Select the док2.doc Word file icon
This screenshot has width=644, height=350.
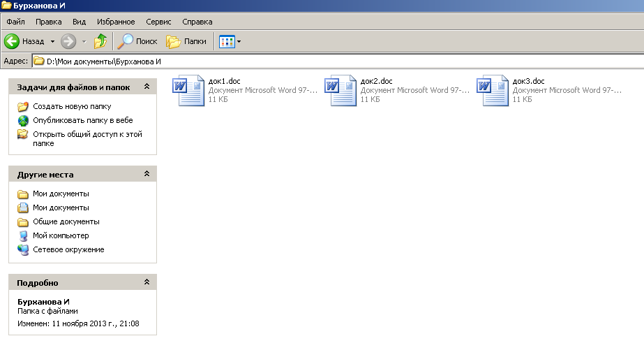click(x=340, y=91)
